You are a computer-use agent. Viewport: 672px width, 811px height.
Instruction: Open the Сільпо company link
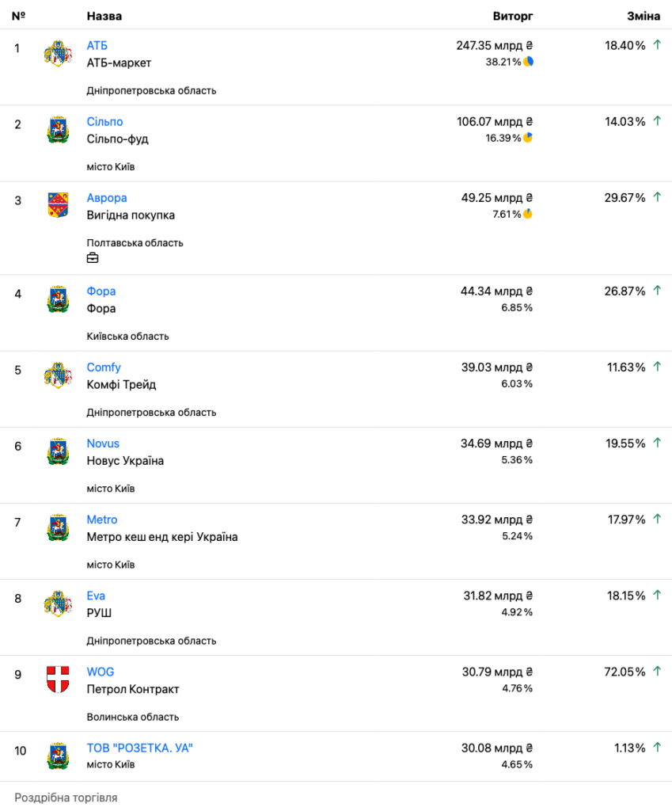pyautogui.click(x=104, y=122)
